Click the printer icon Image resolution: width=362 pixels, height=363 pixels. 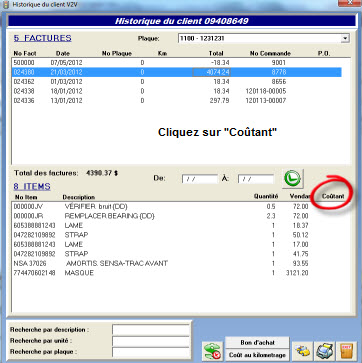pos(324,351)
